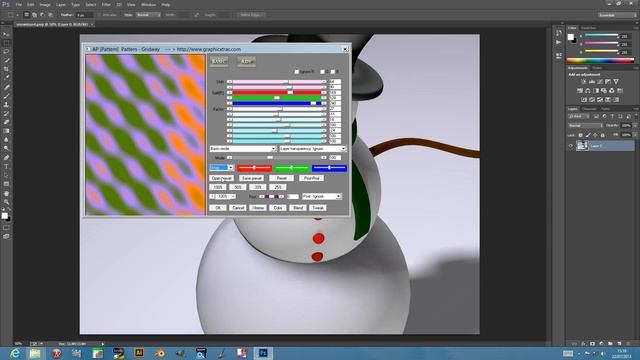Click the Save preset button

click(x=251, y=178)
